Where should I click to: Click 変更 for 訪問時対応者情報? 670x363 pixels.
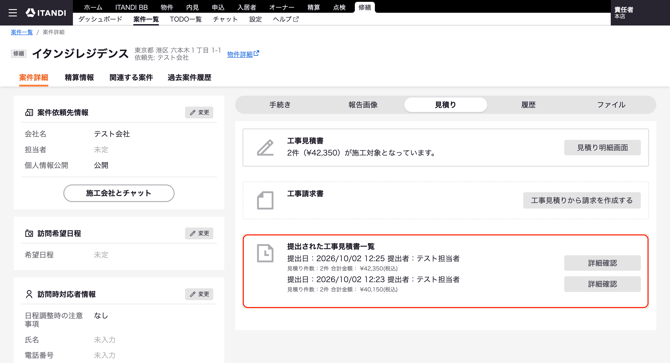pos(199,294)
